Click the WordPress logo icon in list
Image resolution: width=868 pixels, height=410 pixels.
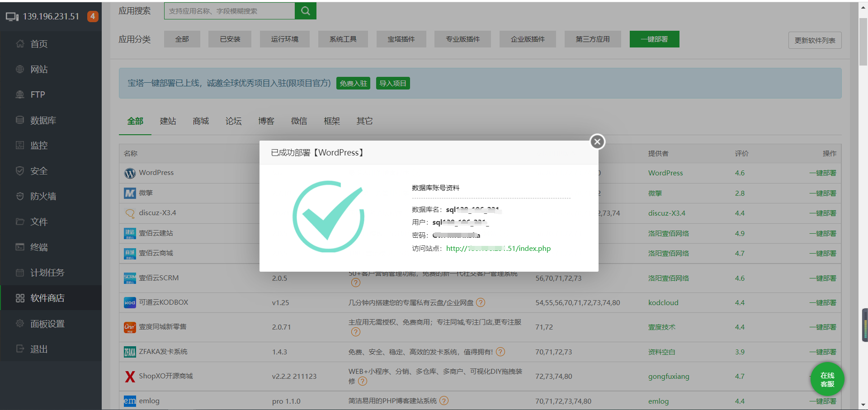(130, 173)
